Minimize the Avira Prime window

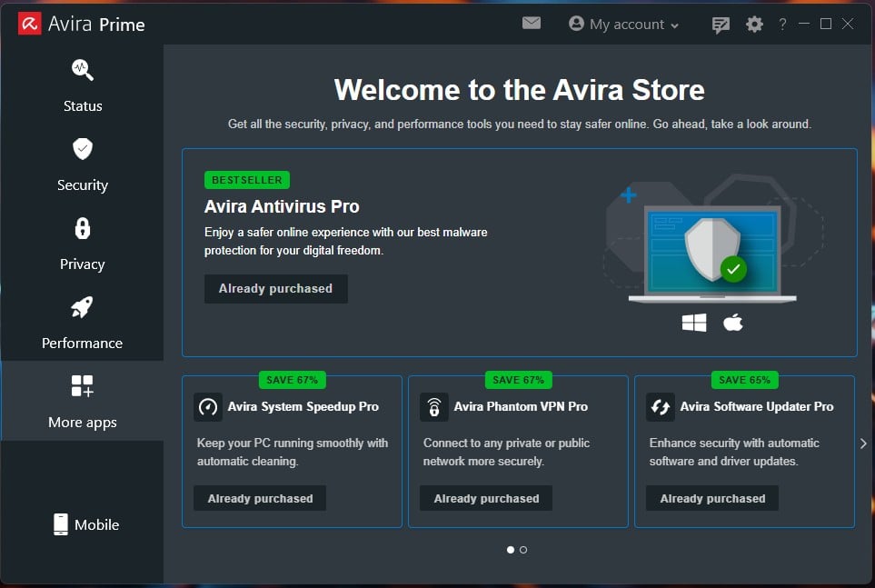click(804, 24)
